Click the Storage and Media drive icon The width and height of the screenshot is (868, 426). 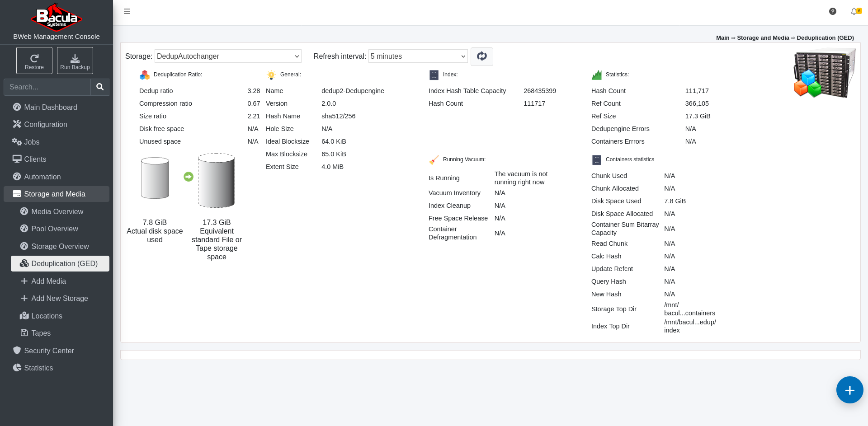click(x=17, y=194)
